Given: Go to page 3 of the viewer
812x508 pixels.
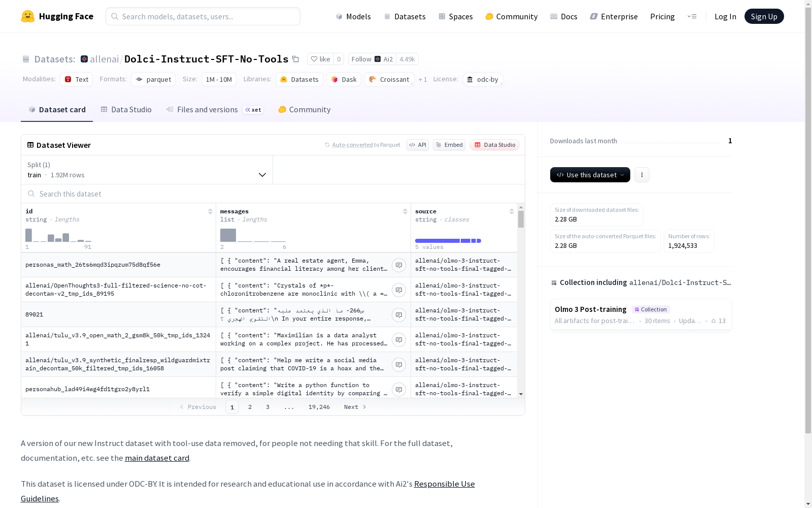Looking at the screenshot, I should click(x=267, y=407).
